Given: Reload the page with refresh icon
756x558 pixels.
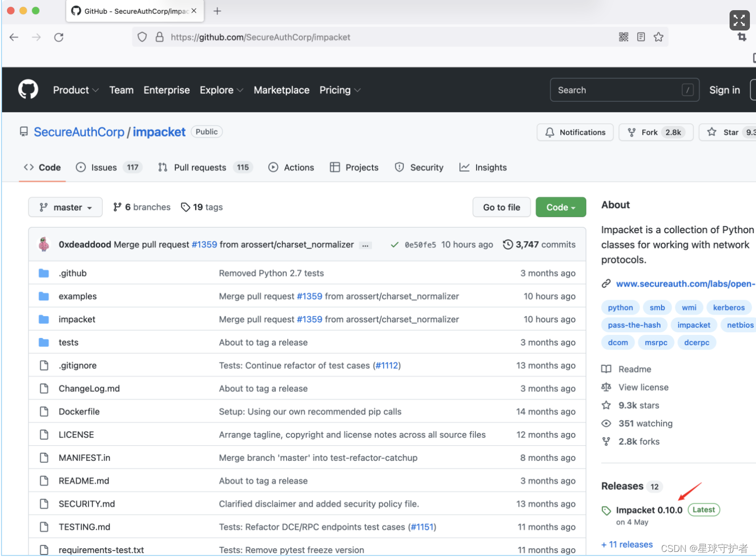Looking at the screenshot, I should pyautogui.click(x=59, y=37).
